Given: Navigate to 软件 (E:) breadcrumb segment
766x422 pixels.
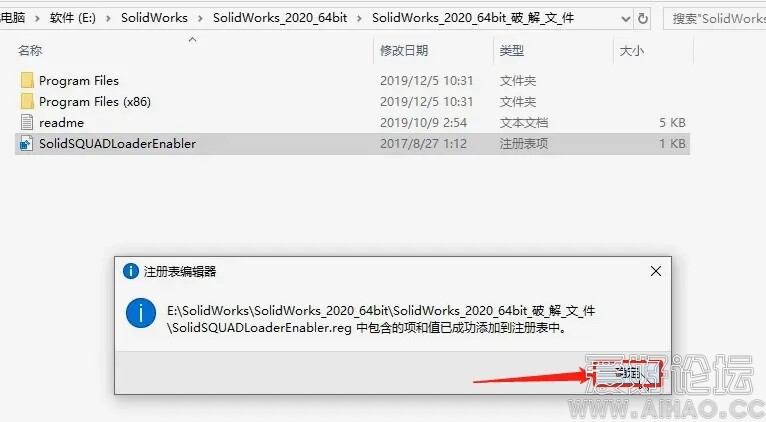Looking at the screenshot, I should point(73,18).
